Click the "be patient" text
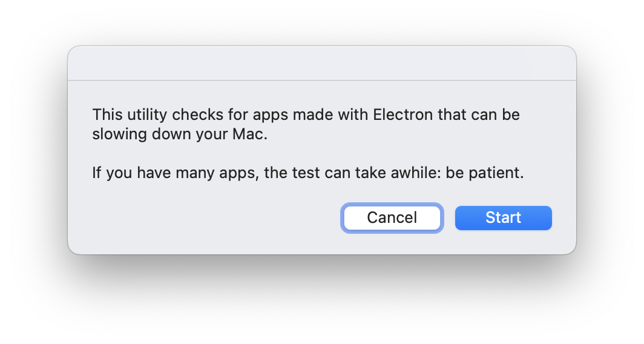Screen dimensions: 644x344 484,173
